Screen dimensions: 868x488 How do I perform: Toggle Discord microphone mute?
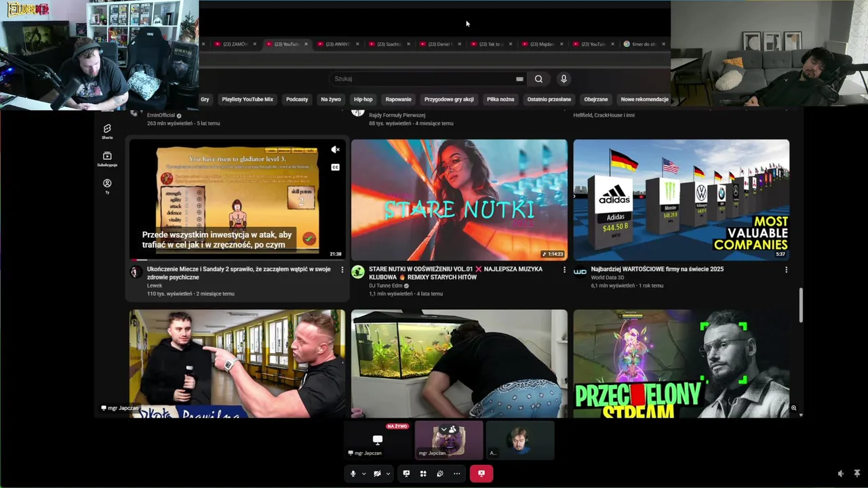(353, 474)
